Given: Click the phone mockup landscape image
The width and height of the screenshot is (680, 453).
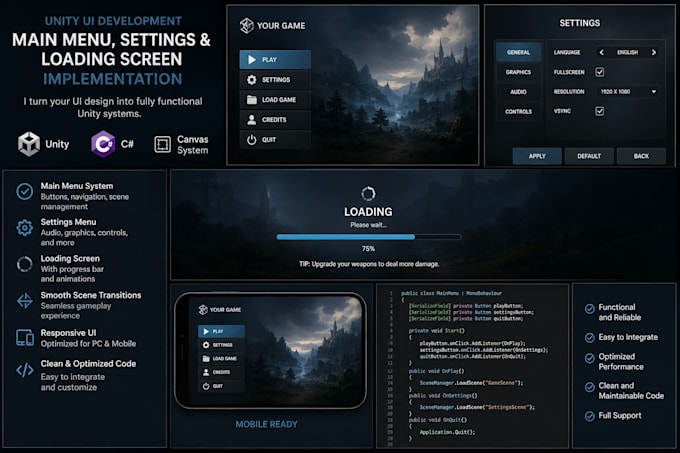Looking at the screenshot, I should [304, 351].
